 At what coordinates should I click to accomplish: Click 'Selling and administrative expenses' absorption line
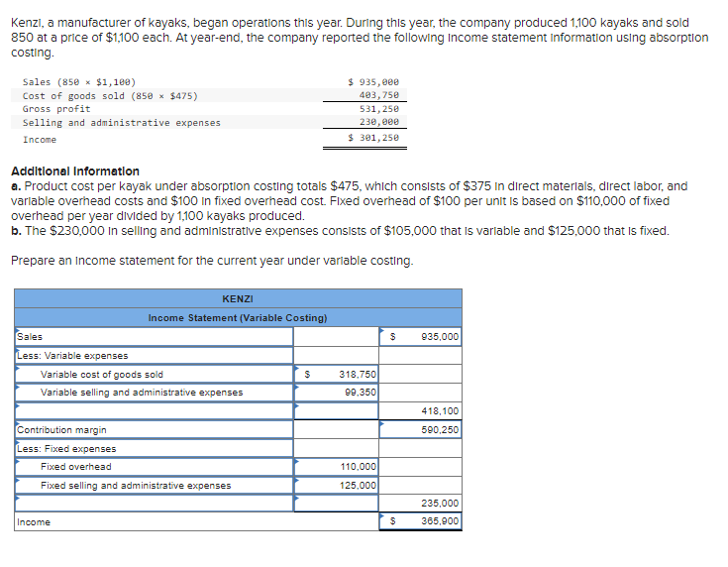pyautogui.click(x=122, y=123)
